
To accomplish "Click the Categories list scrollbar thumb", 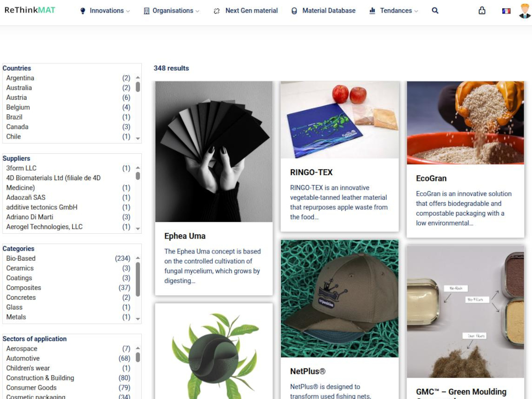I will [x=138, y=280].
